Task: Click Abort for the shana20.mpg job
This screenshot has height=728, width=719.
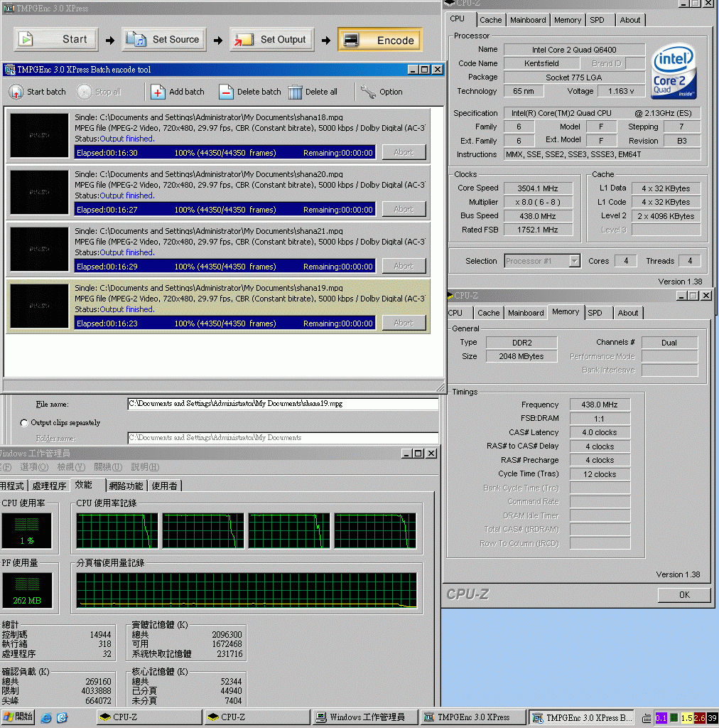Action: 404,210
